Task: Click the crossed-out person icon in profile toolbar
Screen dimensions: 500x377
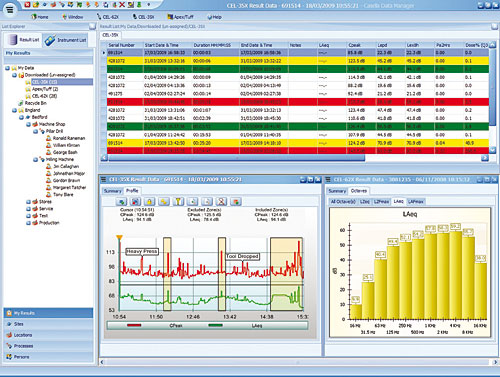Action: point(221,201)
